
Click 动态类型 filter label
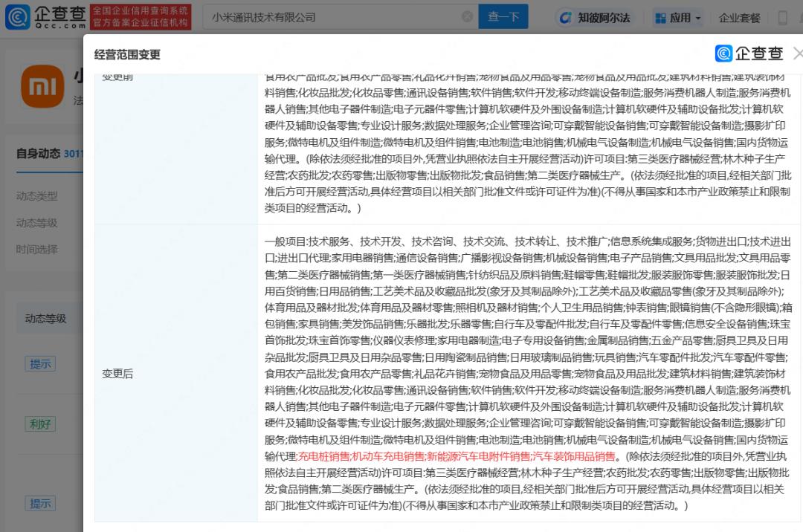tap(37, 196)
